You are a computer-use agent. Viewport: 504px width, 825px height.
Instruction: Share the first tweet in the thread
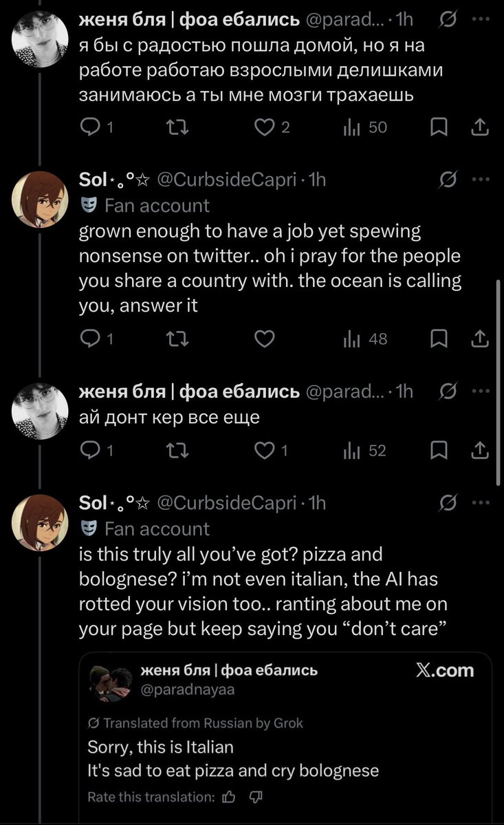(x=481, y=127)
